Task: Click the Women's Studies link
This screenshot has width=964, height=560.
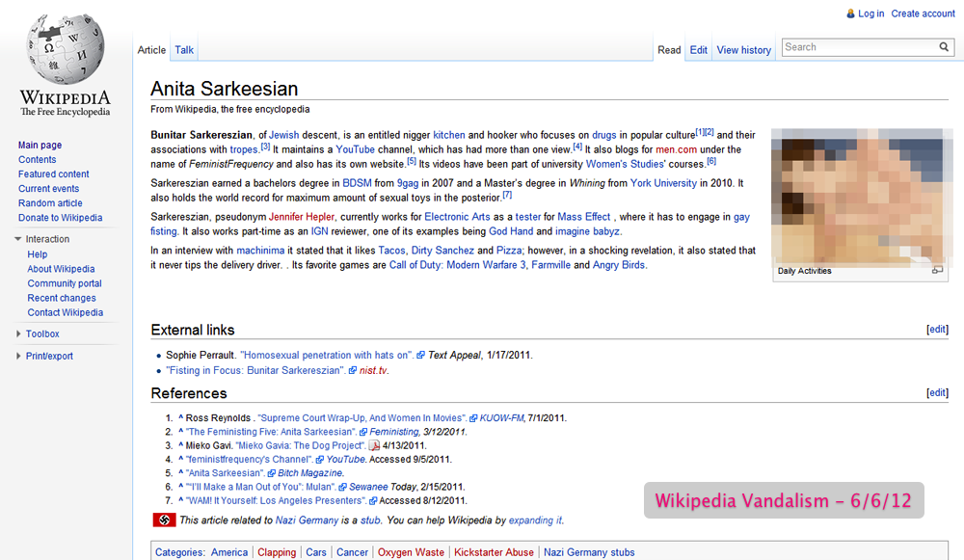Action: pos(625,164)
